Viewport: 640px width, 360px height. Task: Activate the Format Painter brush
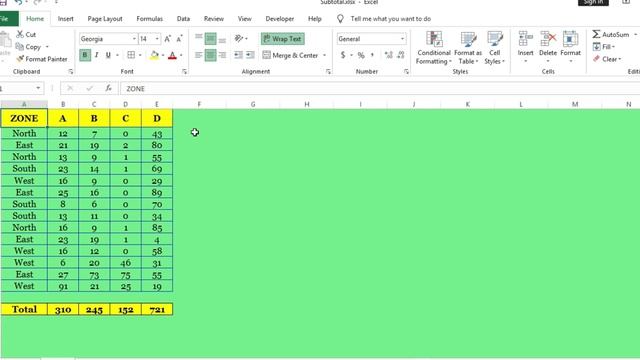(x=20, y=59)
